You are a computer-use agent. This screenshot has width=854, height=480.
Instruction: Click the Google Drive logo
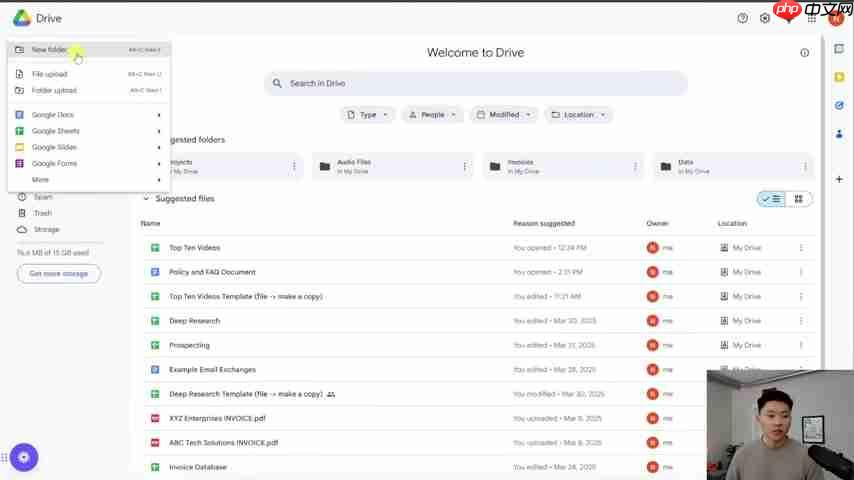[22, 19]
